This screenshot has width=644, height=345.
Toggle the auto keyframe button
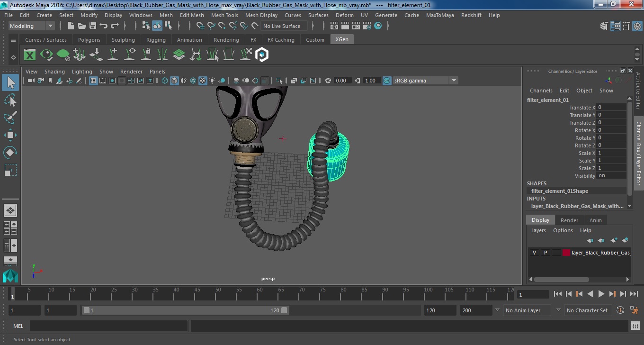[x=620, y=310]
